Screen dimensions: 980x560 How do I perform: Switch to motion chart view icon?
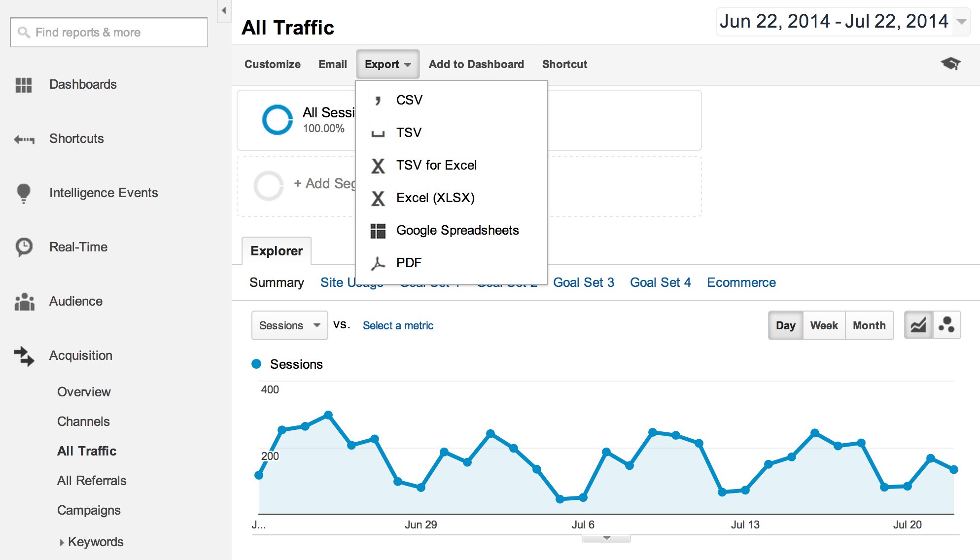(x=946, y=325)
